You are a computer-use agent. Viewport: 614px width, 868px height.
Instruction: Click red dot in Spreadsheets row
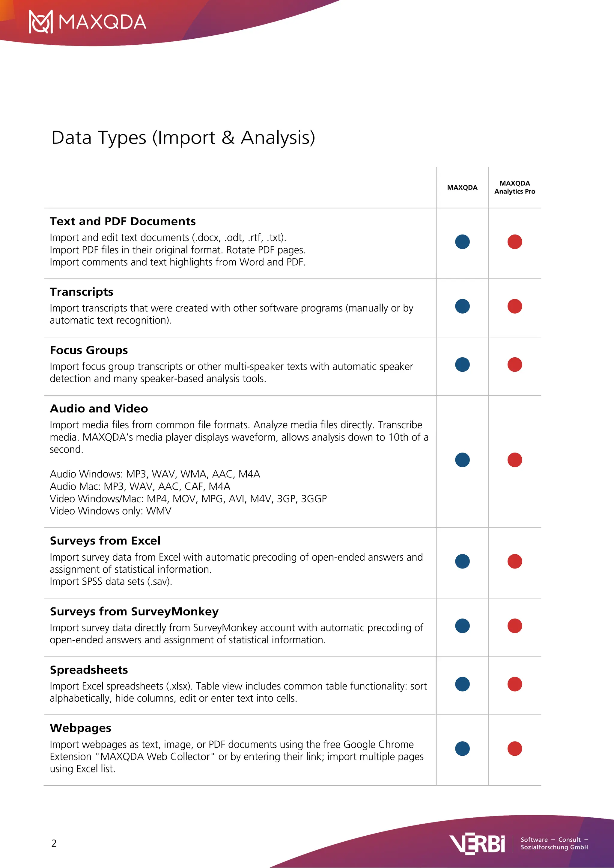click(x=514, y=684)
